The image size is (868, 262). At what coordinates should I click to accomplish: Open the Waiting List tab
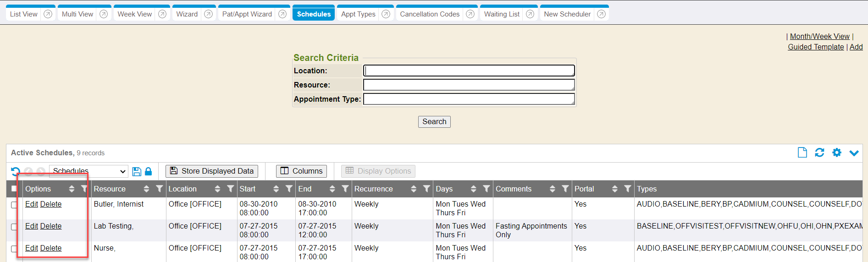coord(502,14)
